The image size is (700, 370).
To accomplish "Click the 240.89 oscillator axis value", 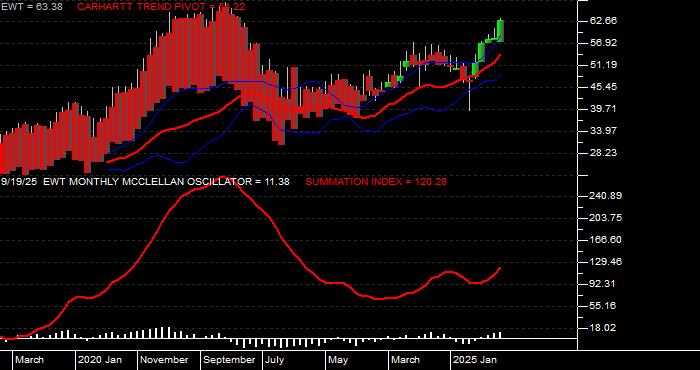I will [x=605, y=196].
